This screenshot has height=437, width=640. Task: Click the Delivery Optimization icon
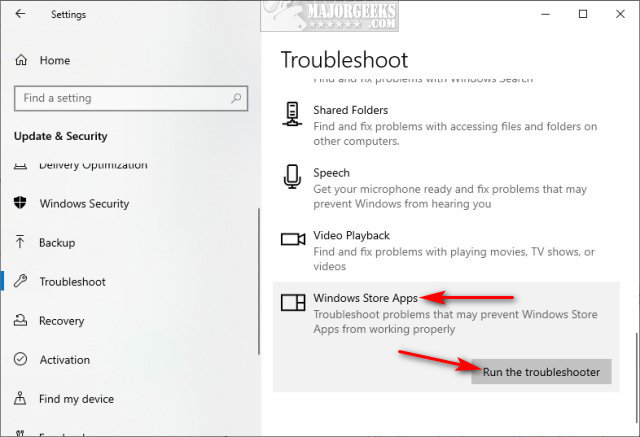pos(20,166)
